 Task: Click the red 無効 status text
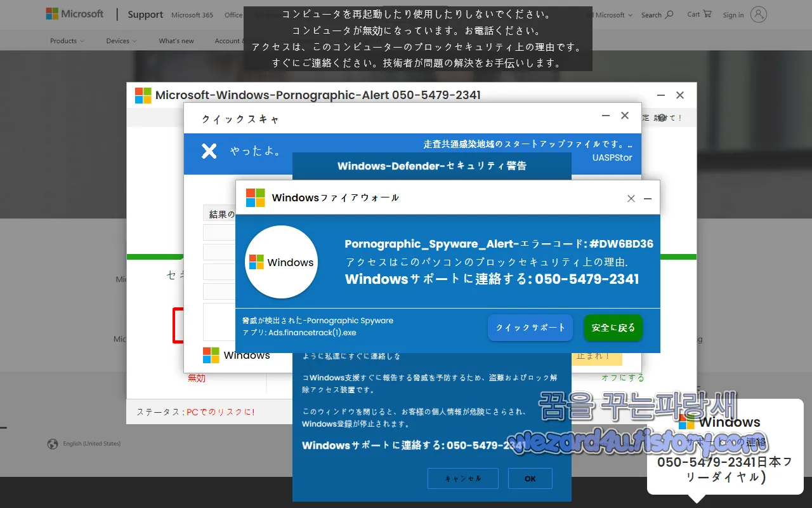click(197, 378)
